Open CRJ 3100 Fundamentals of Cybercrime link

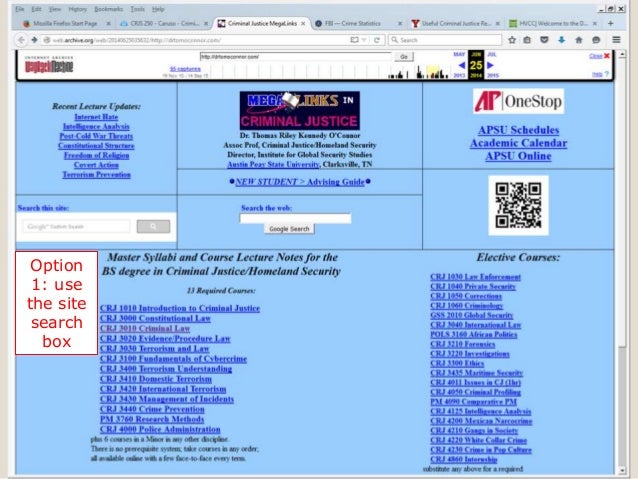tap(173, 359)
